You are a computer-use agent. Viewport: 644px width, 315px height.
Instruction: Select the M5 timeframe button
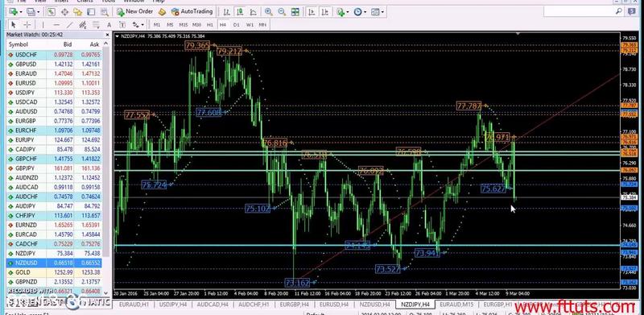(170, 25)
